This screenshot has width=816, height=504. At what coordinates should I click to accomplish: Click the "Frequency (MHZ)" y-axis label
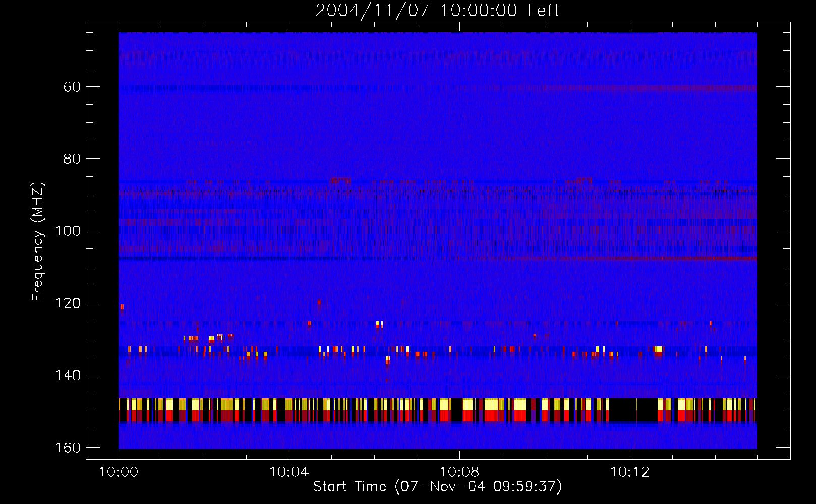(x=38, y=242)
